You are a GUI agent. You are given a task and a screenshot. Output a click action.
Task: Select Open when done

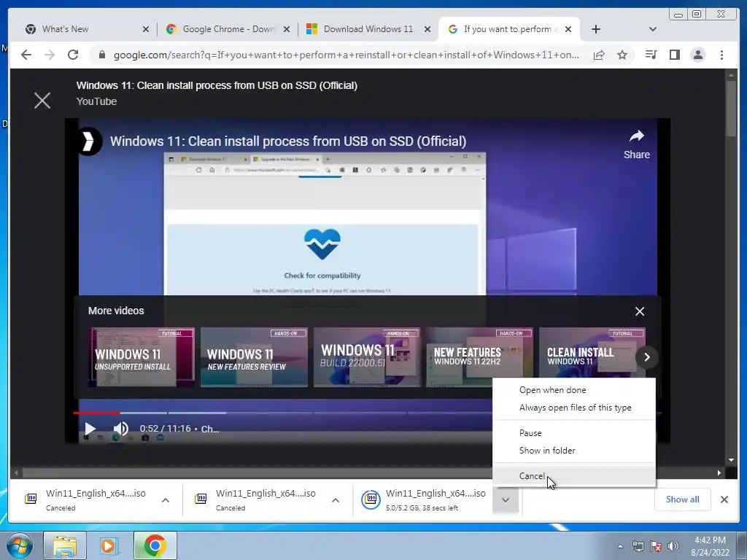553,390
